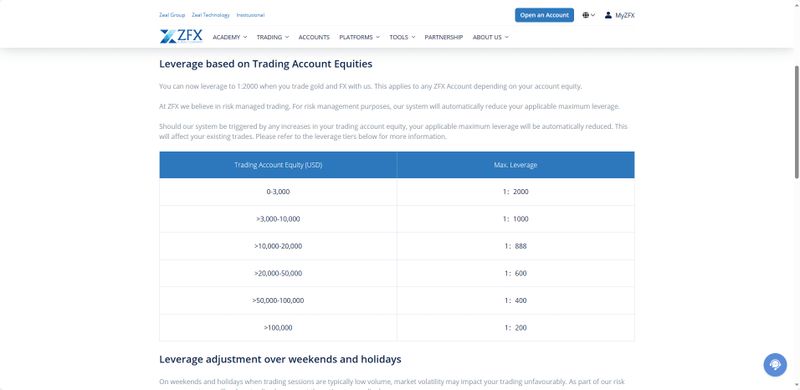
Task: Go to the Accounts page
Action: pos(314,37)
